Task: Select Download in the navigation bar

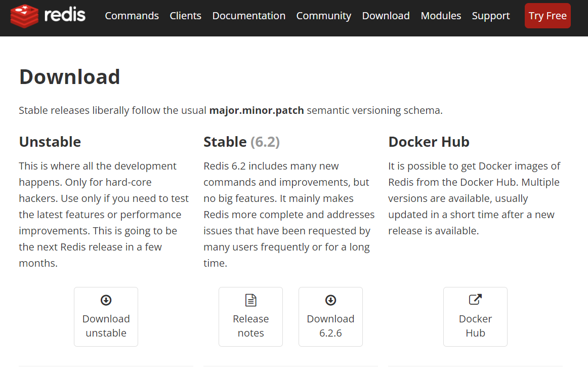Action: [x=386, y=16]
